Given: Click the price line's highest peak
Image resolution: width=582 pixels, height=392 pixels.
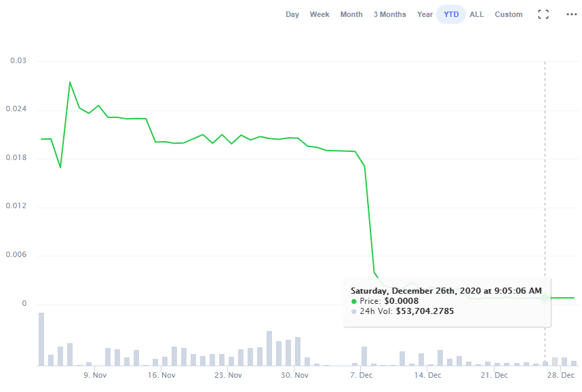Looking at the screenshot, I should click(x=70, y=83).
